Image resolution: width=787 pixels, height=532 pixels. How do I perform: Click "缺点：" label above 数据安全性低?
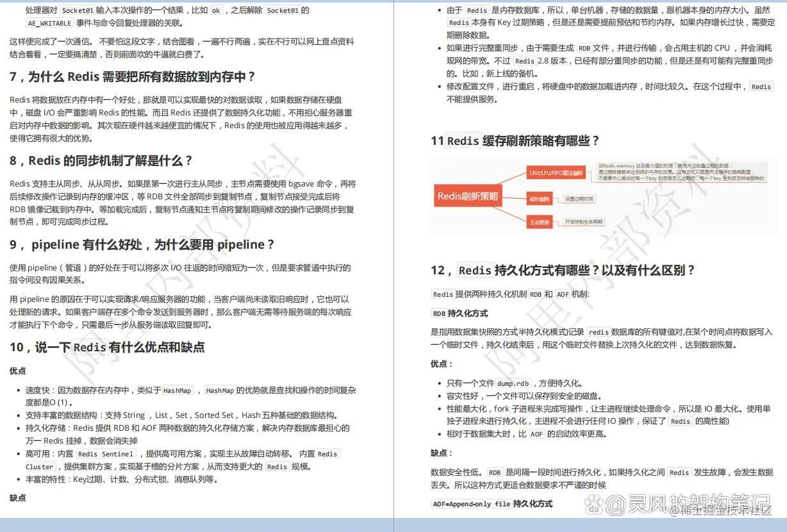[x=442, y=453]
